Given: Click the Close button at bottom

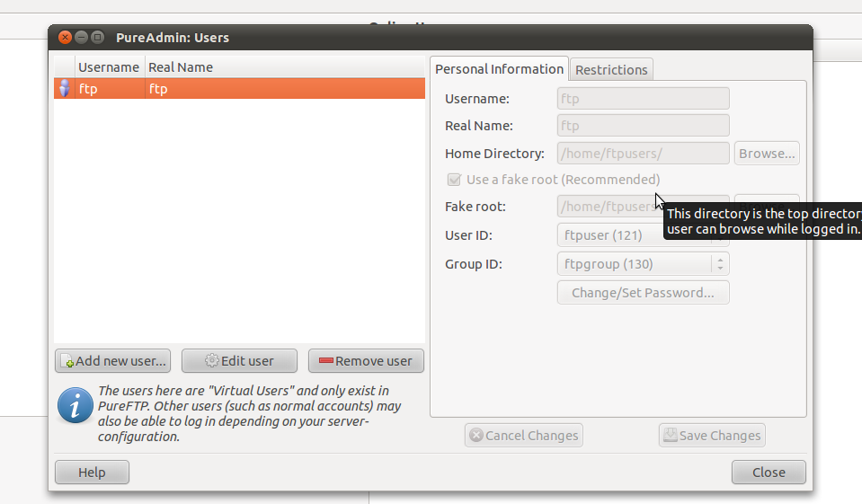Looking at the screenshot, I should pyautogui.click(x=769, y=473).
